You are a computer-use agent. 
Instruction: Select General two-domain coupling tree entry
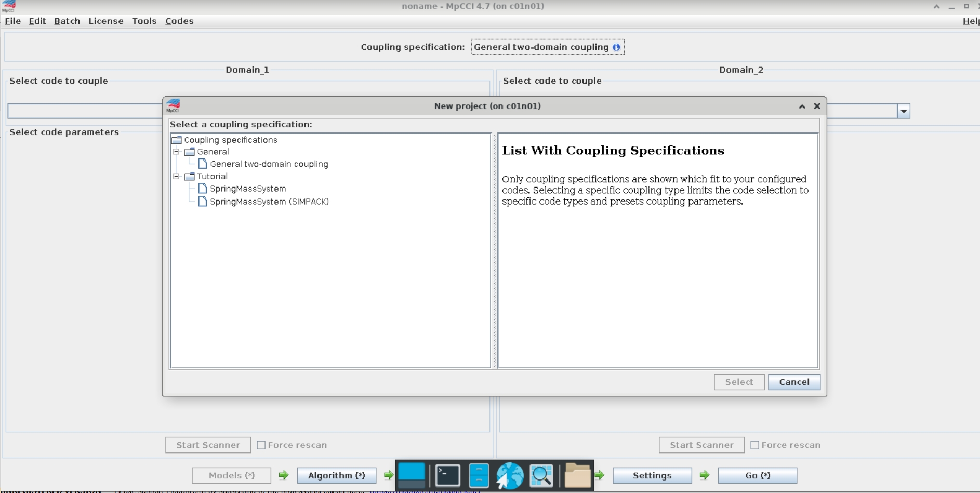[269, 164]
